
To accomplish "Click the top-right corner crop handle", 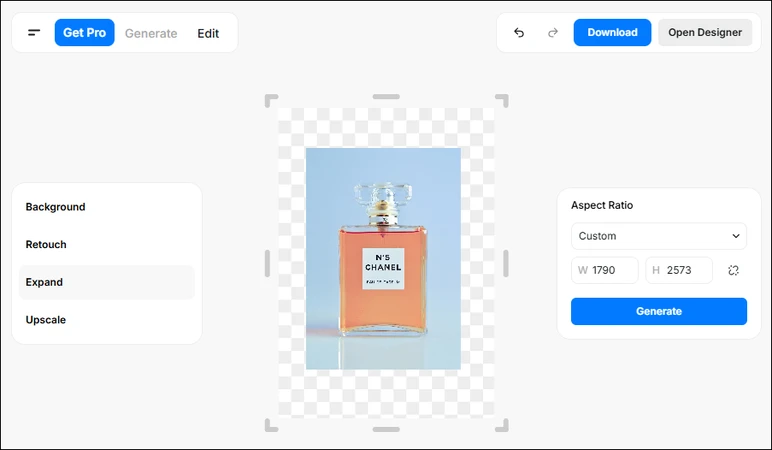I will coord(502,100).
